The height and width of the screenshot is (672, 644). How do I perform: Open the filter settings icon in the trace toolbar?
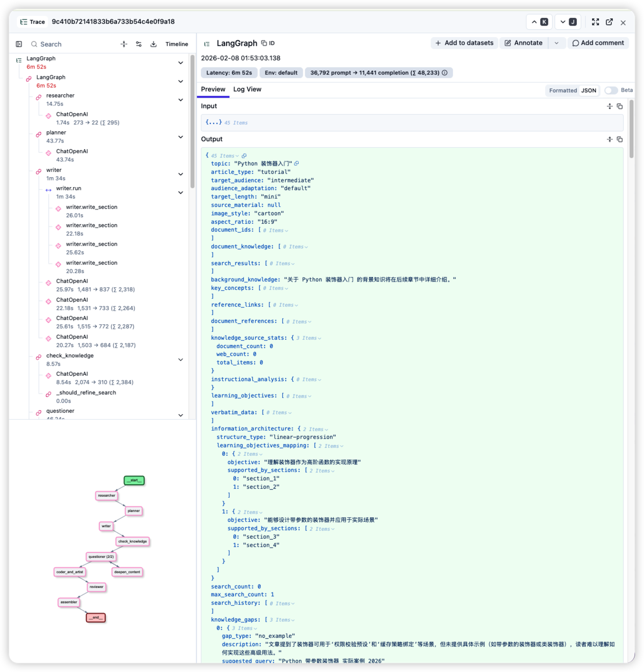click(139, 44)
